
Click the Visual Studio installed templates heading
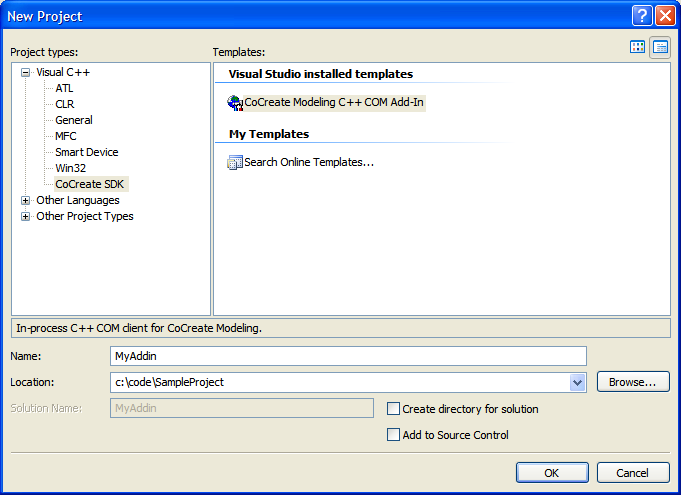(x=321, y=74)
